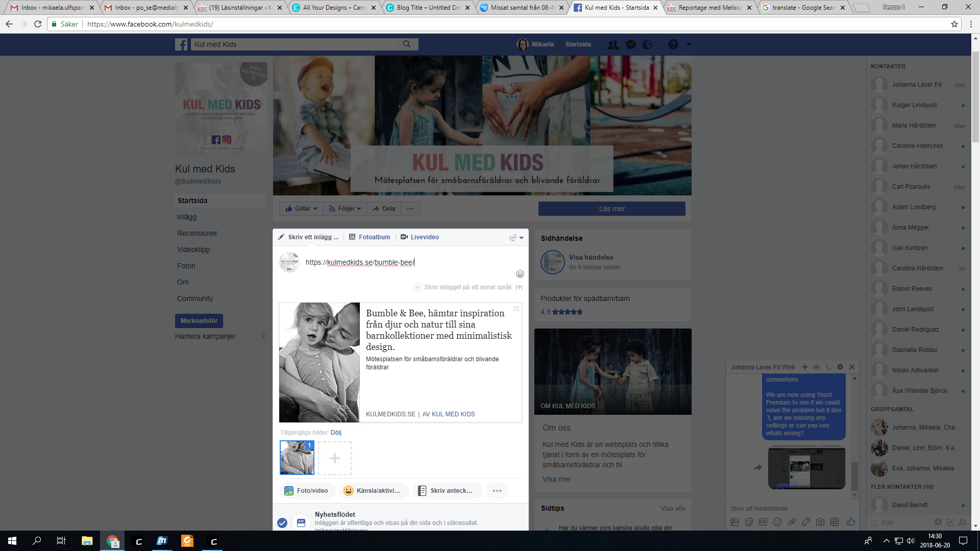Image resolution: width=980 pixels, height=551 pixels.
Task: Switch to the Fotoalbum composer tab
Action: click(370, 237)
